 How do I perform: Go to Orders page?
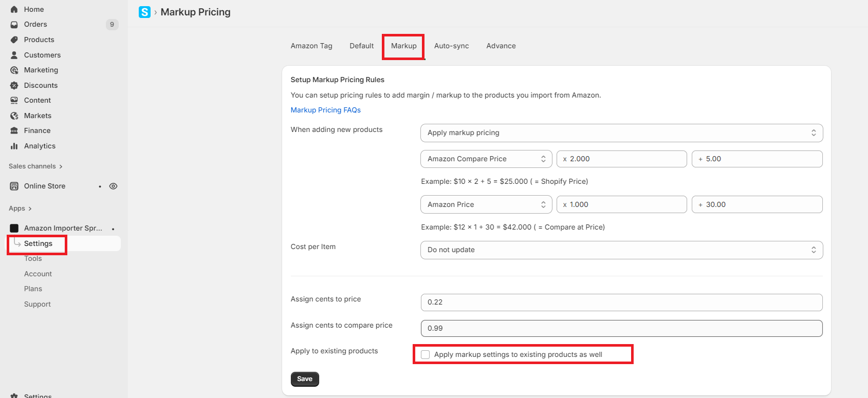(35, 24)
